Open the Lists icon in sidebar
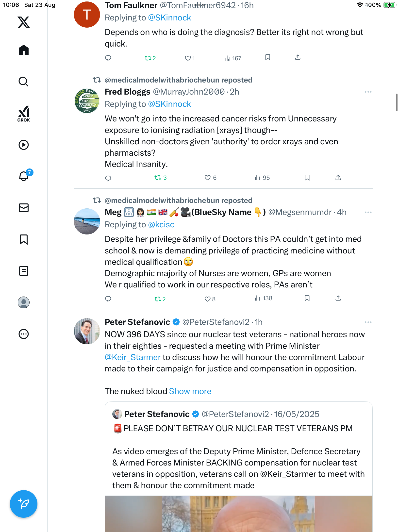The height and width of the screenshot is (532, 399). pos(24,271)
